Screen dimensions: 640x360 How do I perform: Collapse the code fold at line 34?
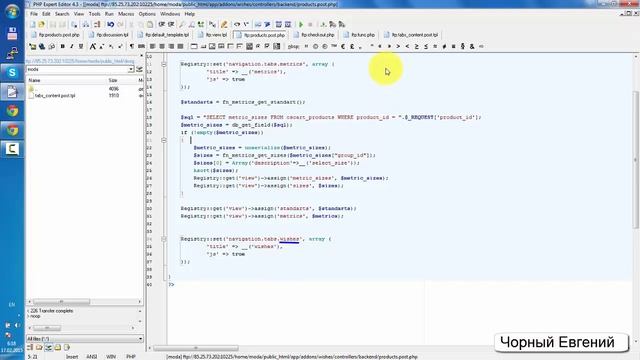click(164, 239)
